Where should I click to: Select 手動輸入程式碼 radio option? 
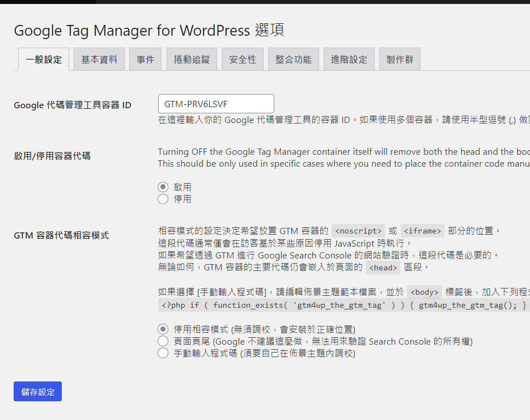pos(163,354)
